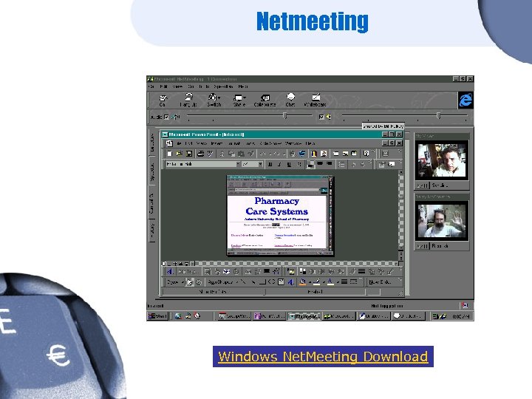Viewport: 532px width, 399px height.
Task: Click the Line Style icon
Action: tap(344, 282)
